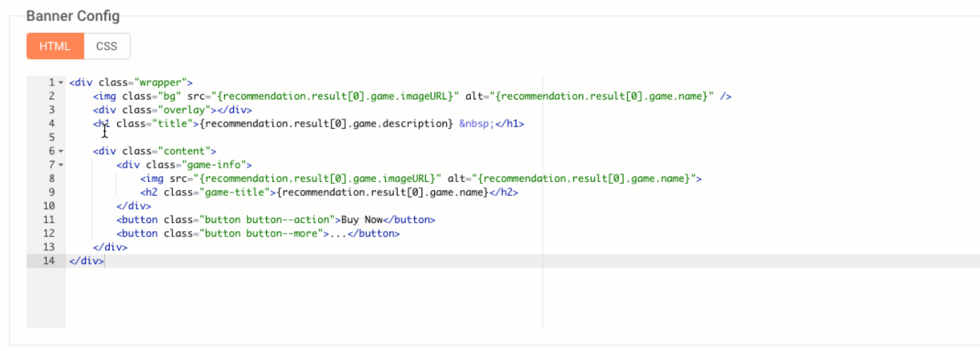Click the "button button--action" class value
Viewport: 980px width, 351px height.
[267, 220]
